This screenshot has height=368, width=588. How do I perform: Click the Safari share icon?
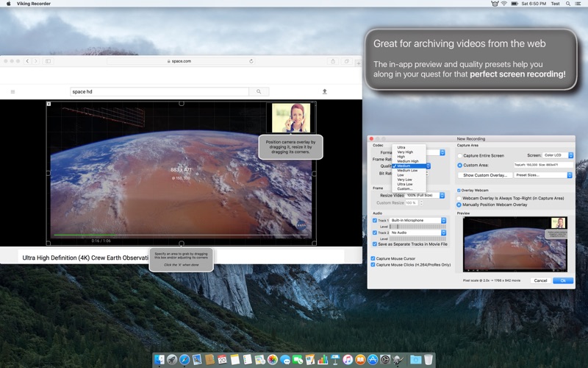tap(333, 61)
